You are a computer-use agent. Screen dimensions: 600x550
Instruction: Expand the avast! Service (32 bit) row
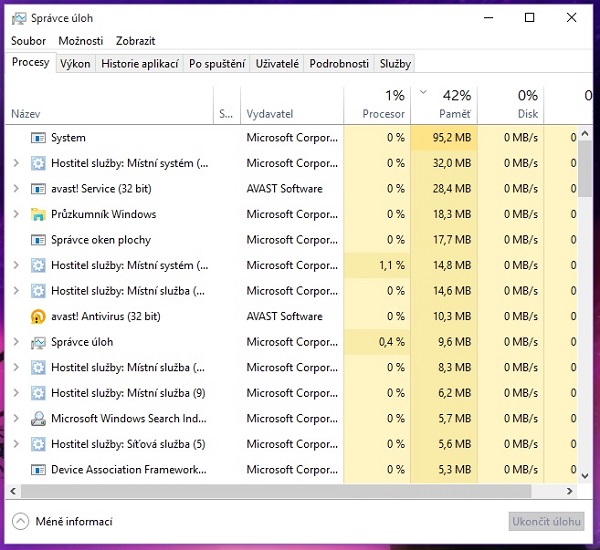tap(16, 189)
